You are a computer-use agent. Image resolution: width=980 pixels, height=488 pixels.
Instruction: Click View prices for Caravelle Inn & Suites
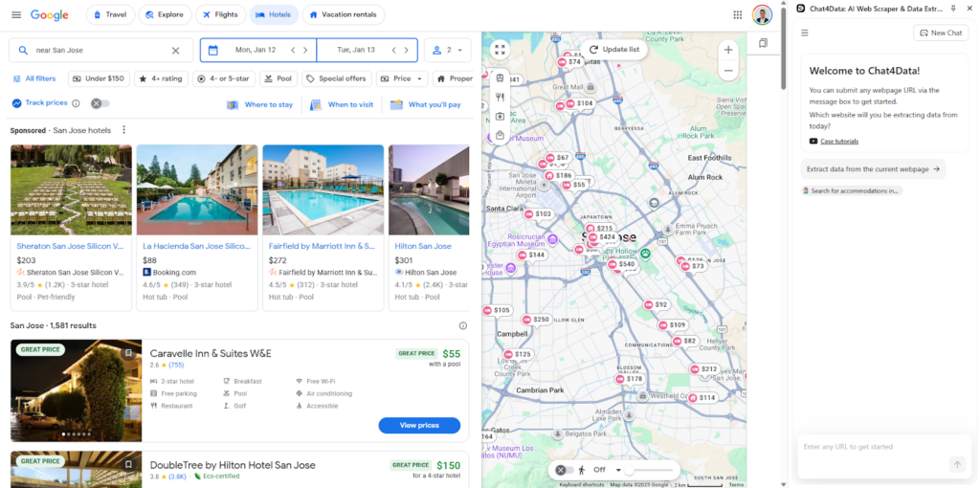pyautogui.click(x=419, y=426)
